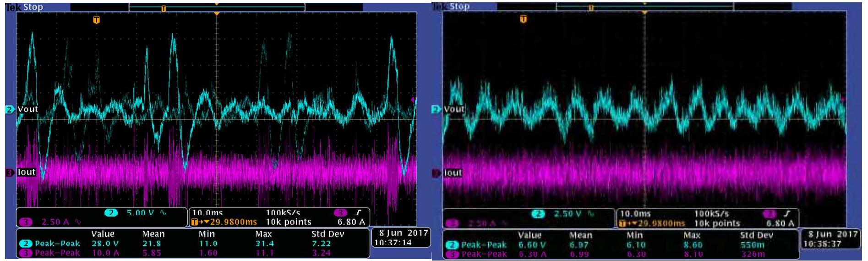Image resolution: width=868 pixels, height=261 pixels.
Task: Click the Tek Stop status label on left scope
Action: (x=25, y=7)
